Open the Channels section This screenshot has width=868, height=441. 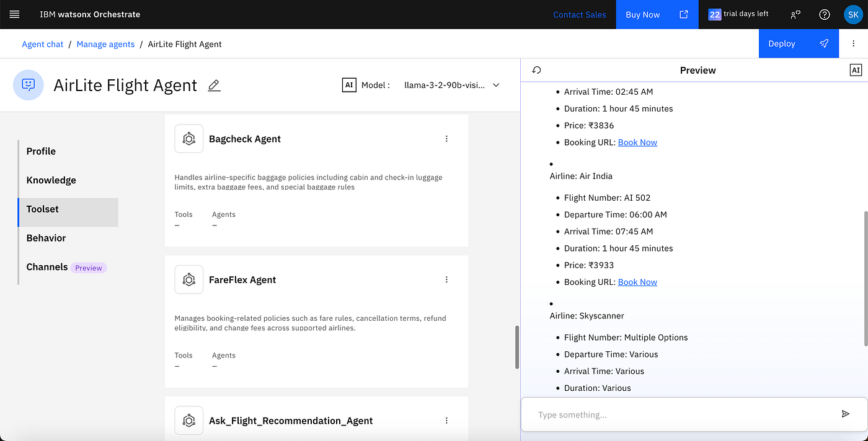point(47,267)
